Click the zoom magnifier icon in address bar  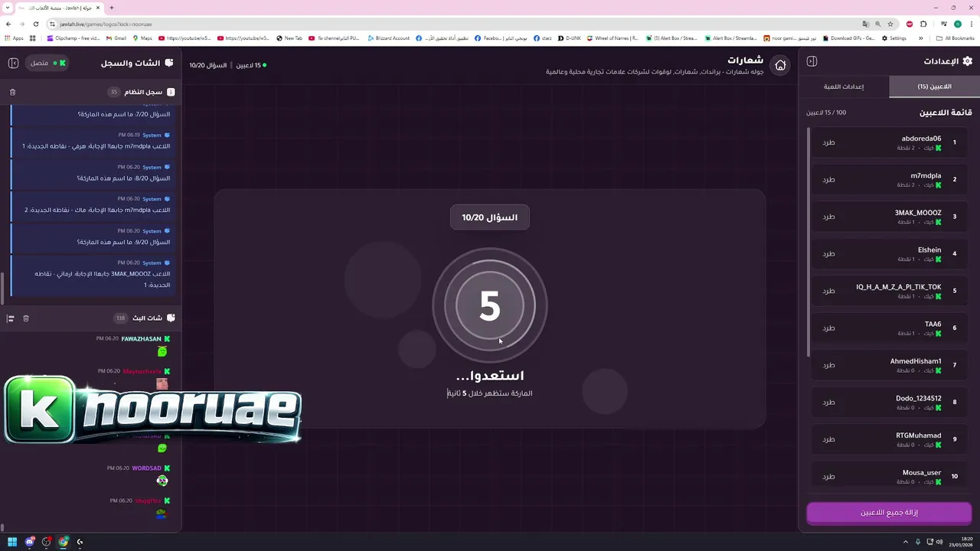878,24
